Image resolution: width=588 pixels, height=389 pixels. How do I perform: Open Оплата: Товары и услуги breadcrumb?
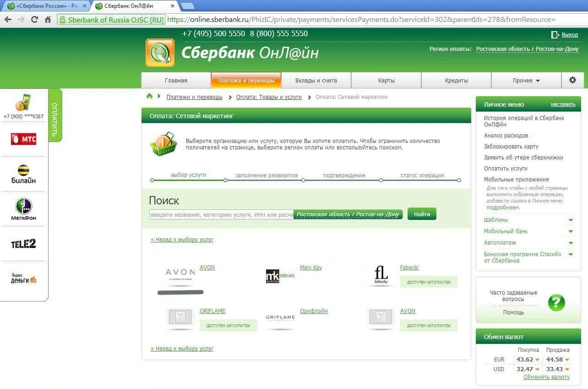point(269,97)
